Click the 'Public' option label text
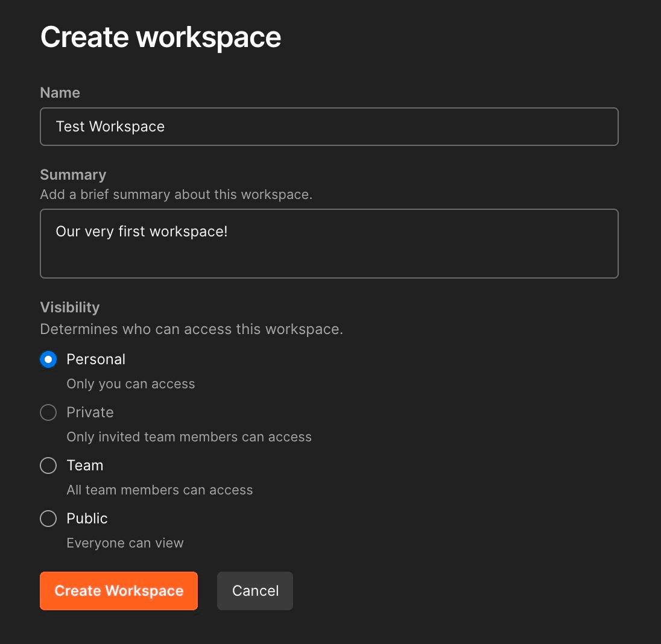 coord(87,519)
